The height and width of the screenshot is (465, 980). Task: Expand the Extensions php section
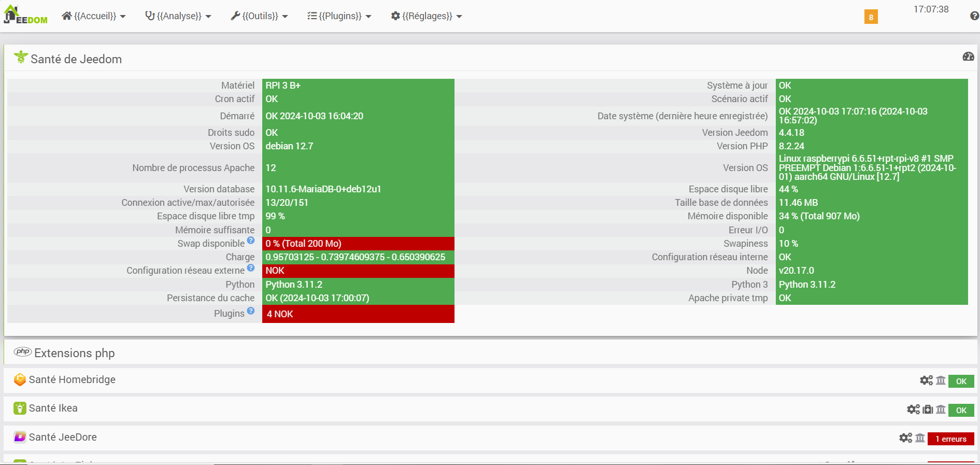pos(490,353)
